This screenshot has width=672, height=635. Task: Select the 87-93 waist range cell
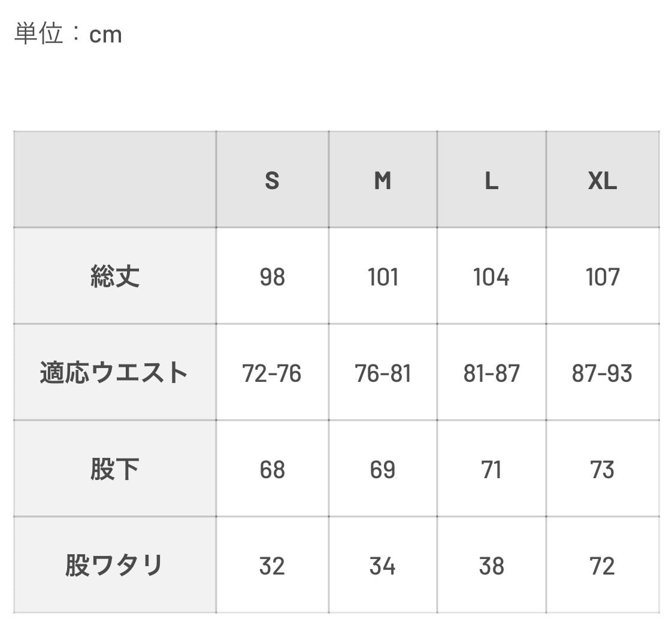[x=602, y=373]
